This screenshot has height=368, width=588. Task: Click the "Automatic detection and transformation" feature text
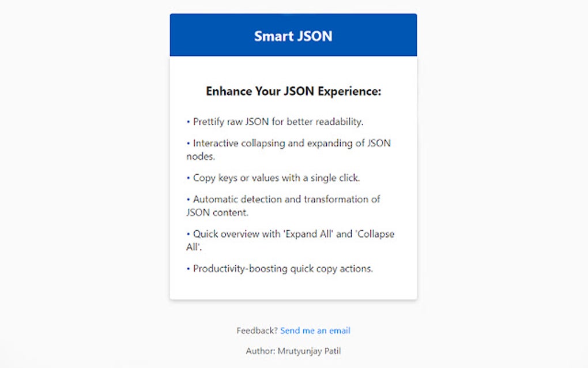(x=287, y=199)
